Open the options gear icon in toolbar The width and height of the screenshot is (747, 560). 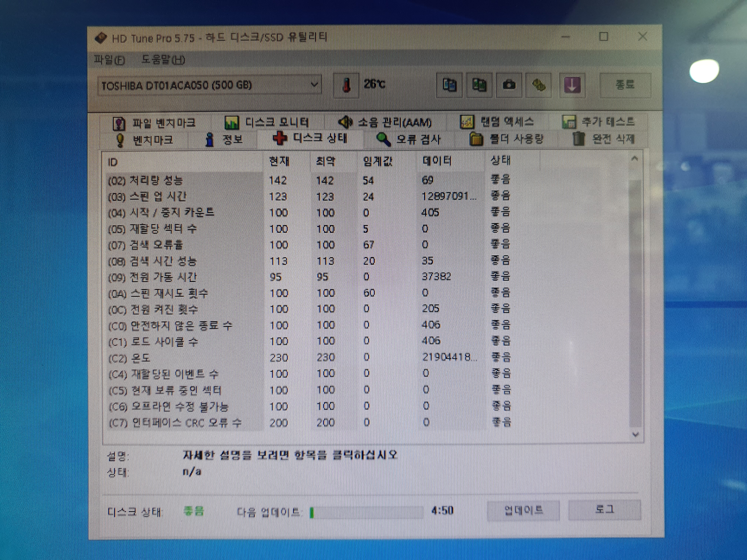point(539,85)
